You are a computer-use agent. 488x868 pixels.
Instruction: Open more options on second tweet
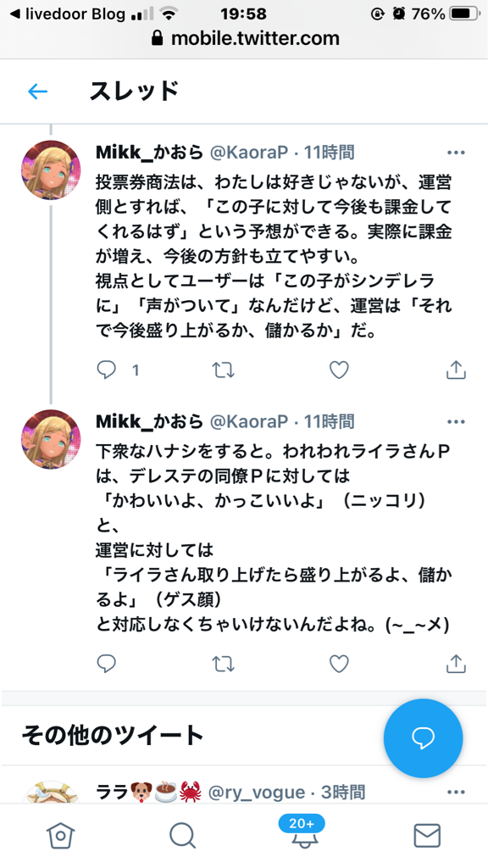click(x=456, y=422)
